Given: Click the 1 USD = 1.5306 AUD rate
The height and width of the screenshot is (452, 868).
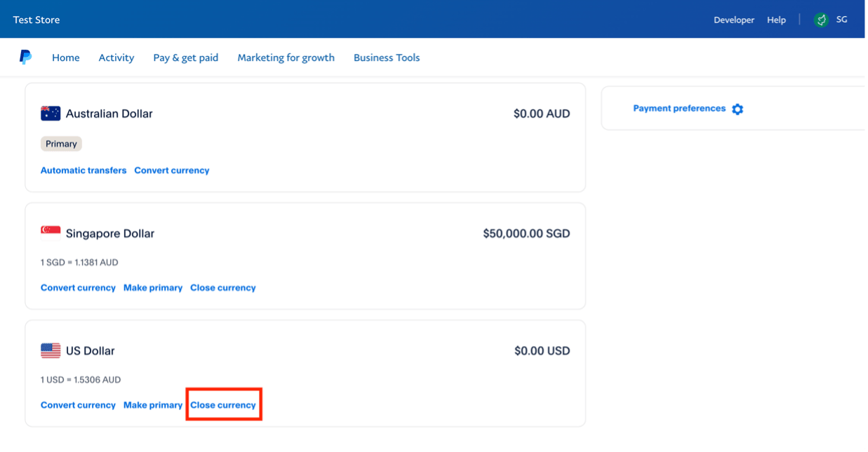Looking at the screenshot, I should (x=81, y=380).
